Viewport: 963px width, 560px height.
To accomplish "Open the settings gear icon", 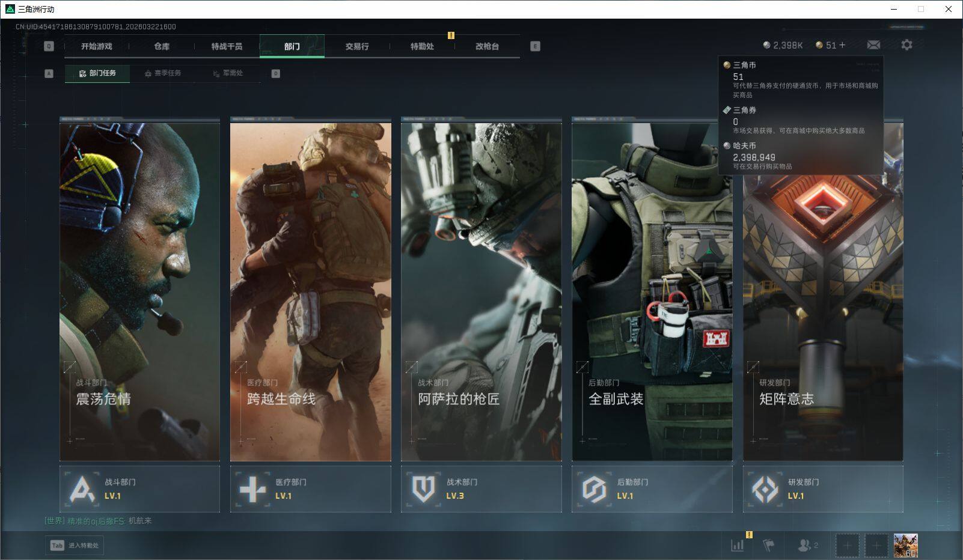I will (906, 45).
